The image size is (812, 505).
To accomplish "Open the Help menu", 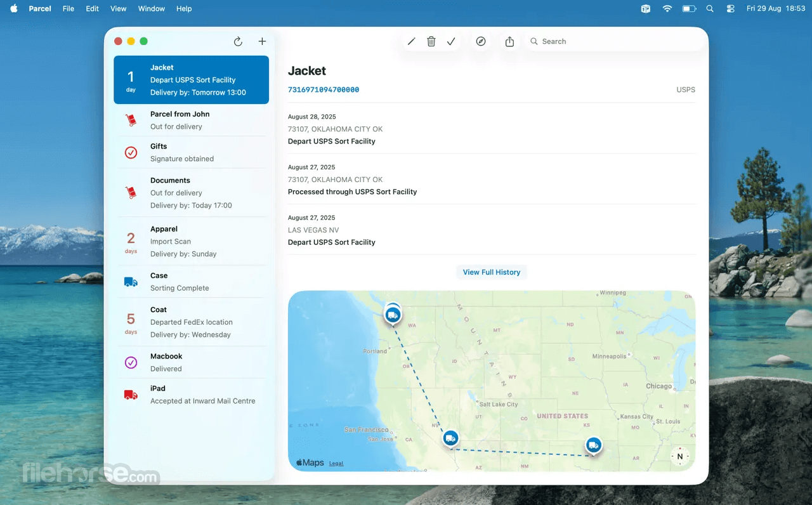I will tap(184, 9).
